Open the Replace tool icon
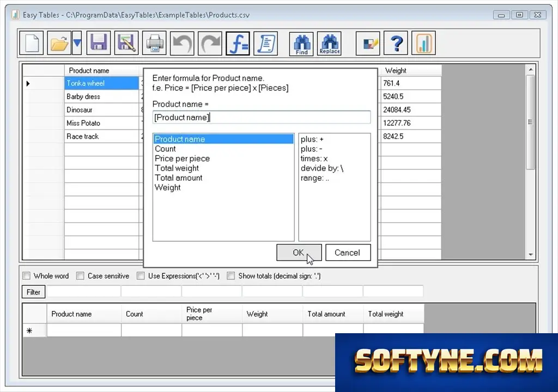 tap(329, 44)
